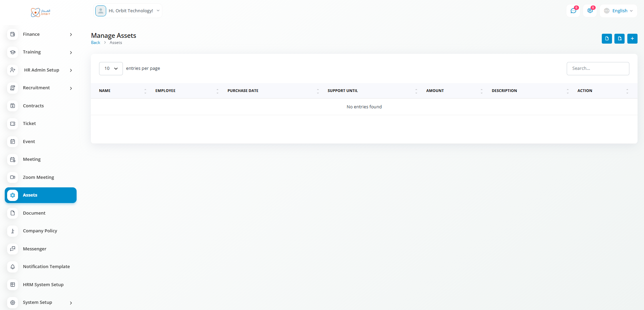This screenshot has height=310, width=644.
Task: Open the square message notification icon
Action: (590, 11)
